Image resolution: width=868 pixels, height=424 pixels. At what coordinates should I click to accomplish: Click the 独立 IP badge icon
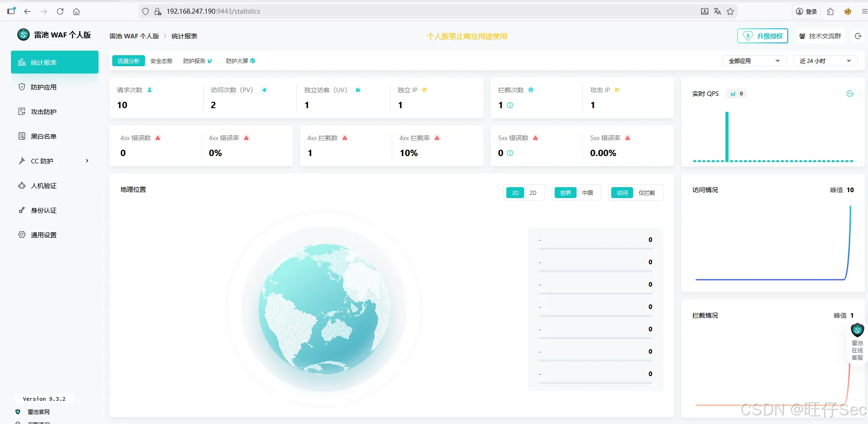(x=424, y=90)
